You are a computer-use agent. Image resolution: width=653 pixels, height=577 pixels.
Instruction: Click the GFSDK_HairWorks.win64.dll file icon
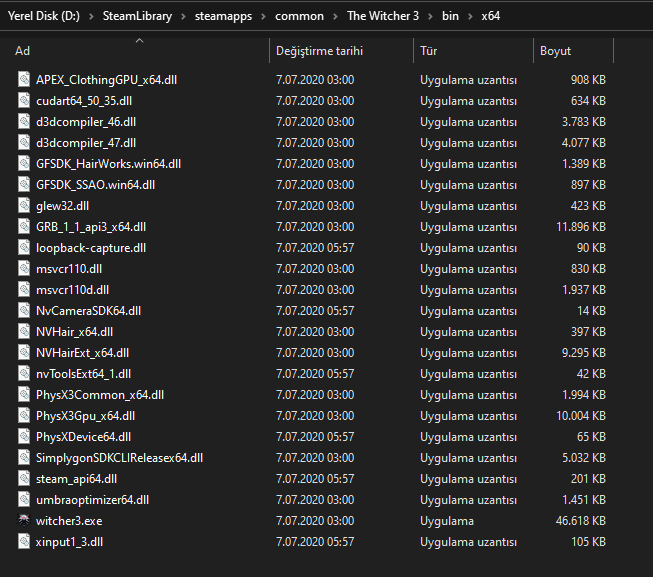pyautogui.click(x=24, y=163)
